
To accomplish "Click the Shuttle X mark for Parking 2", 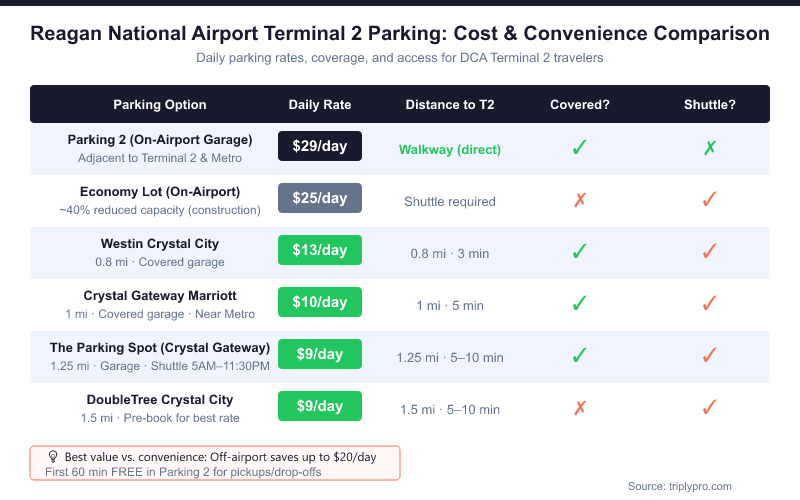I will (710, 148).
